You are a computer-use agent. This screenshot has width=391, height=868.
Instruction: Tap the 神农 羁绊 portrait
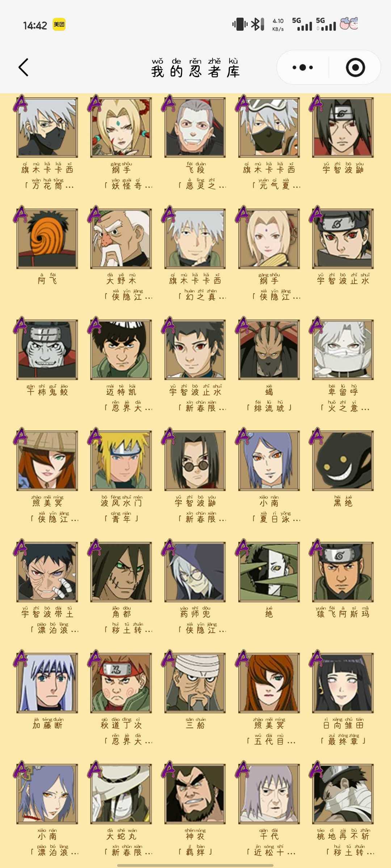coord(195,794)
